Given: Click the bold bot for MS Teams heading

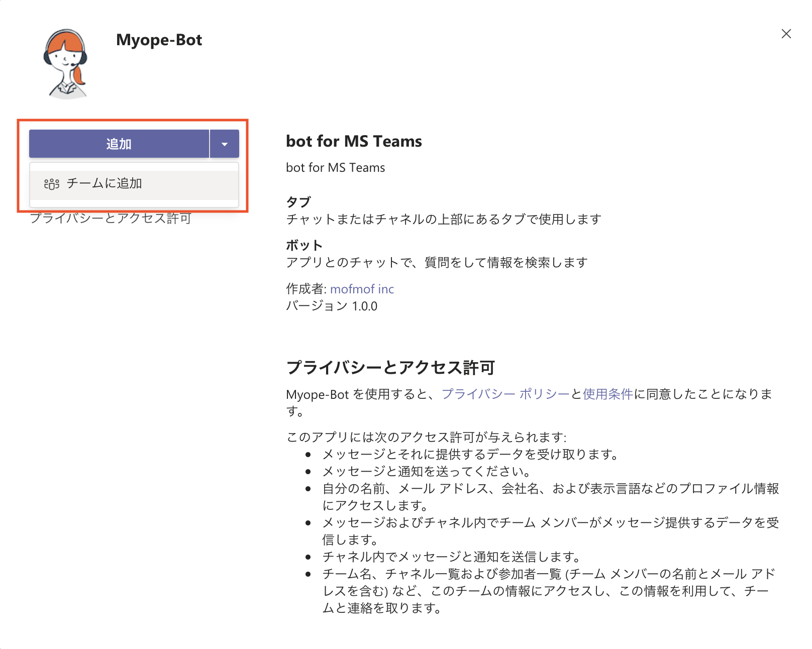Looking at the screenshot, I should (354, 141).
